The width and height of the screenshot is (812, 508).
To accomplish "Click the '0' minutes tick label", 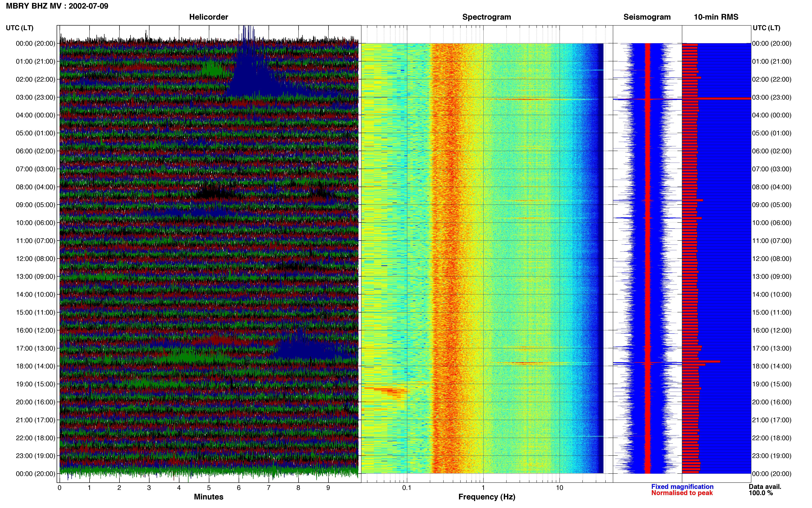I will pyautogui.click(x=59, y=488).
